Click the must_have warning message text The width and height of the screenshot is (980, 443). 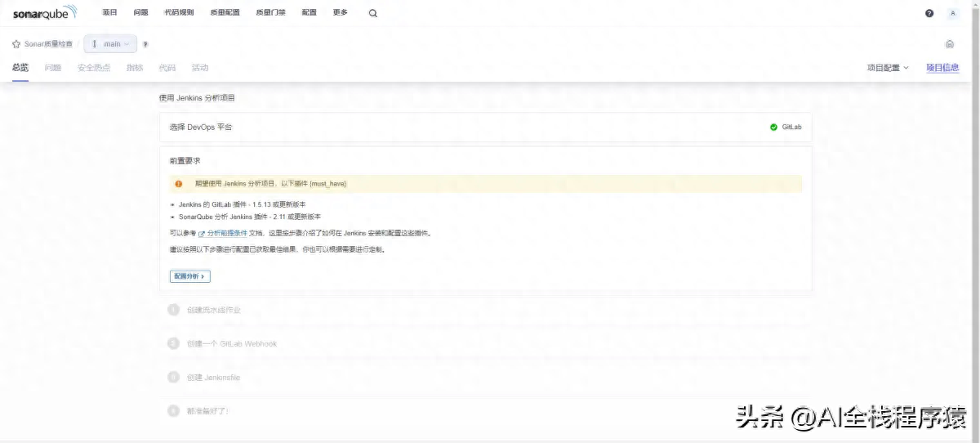point(270,184)
